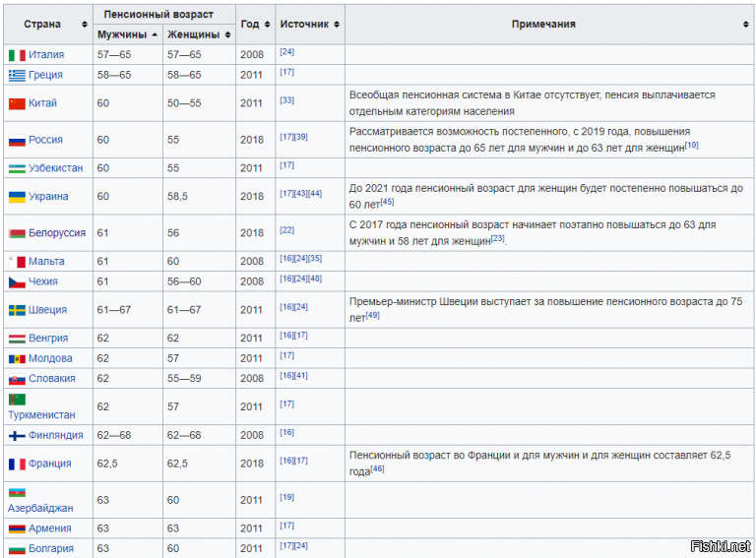Click the Turkmenistan flag icon

click(17, 398)
